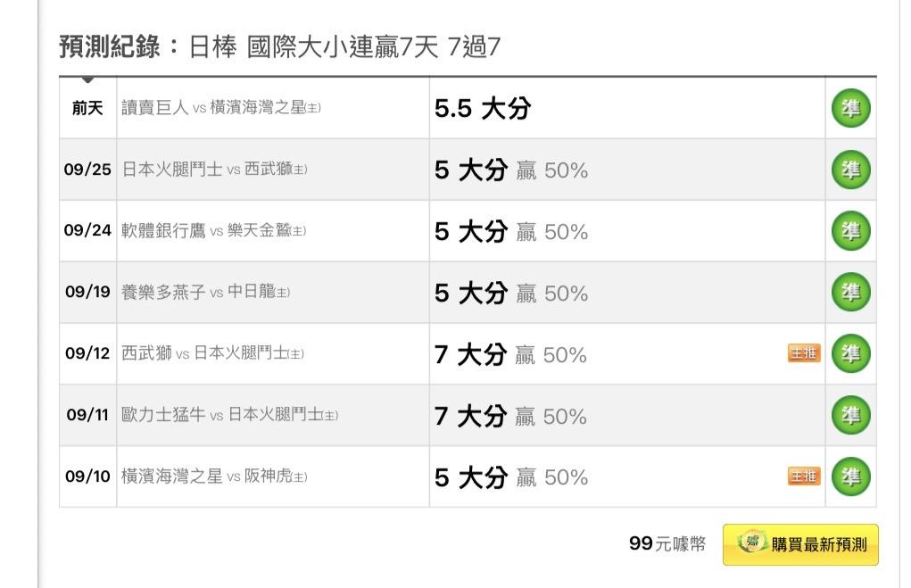Click green 準 badge on 09/10 row

(850, 476)
